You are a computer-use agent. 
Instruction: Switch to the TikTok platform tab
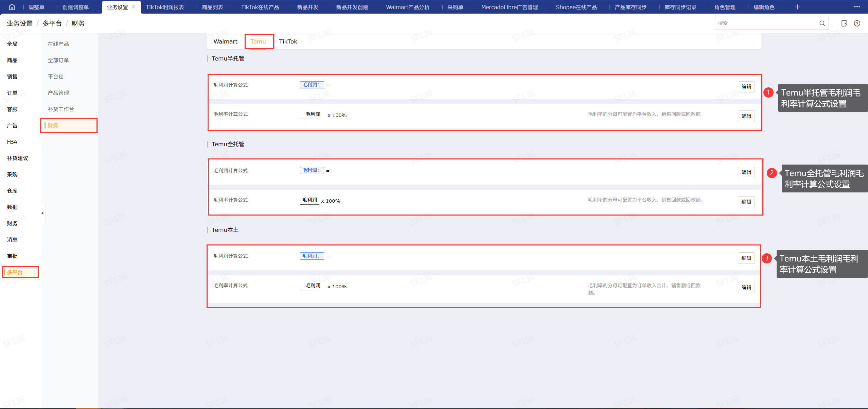288,41
